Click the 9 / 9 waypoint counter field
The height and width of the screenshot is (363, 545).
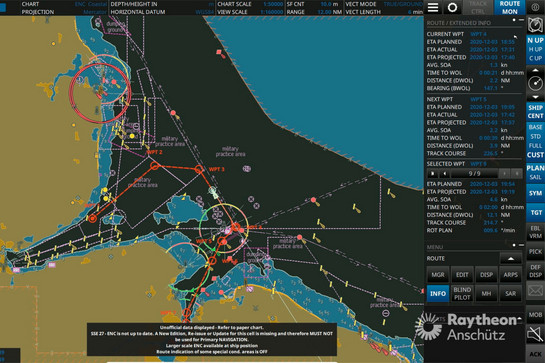point(474,173)
